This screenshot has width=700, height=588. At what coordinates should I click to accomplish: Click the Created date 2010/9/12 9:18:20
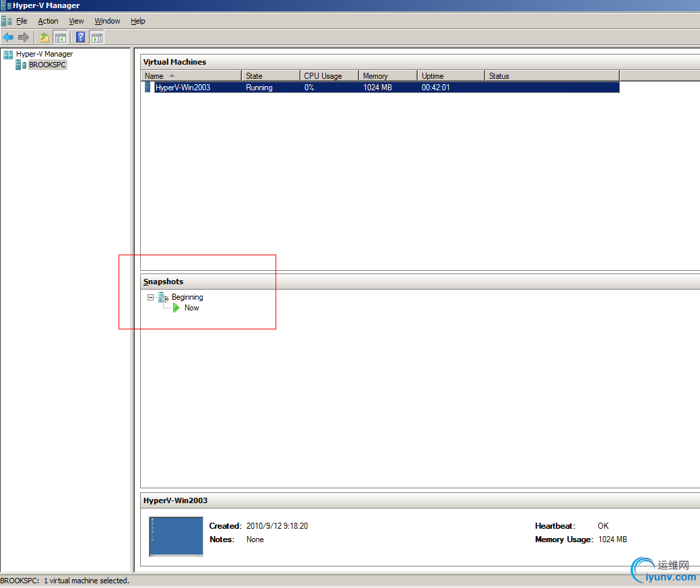point(277,526)
